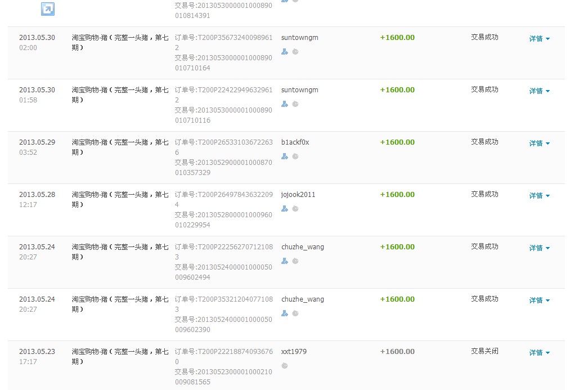Click the jojook2011 username
The height and width of the screenshot is (390, 588).
(298, 195)
